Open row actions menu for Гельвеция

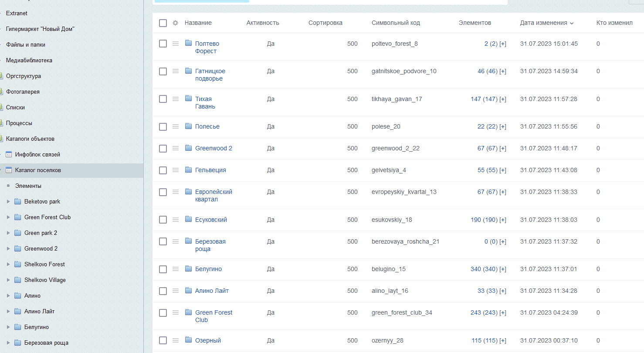pos(176,170)
